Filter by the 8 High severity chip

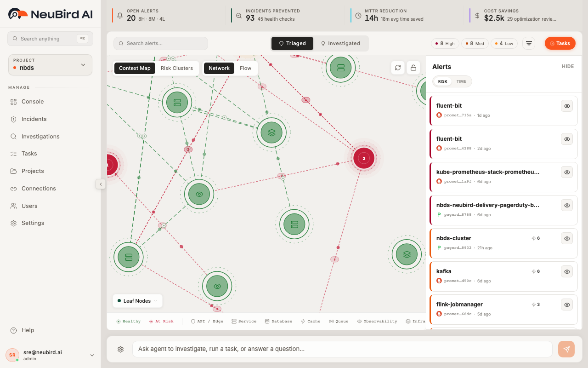pos(445,43)
